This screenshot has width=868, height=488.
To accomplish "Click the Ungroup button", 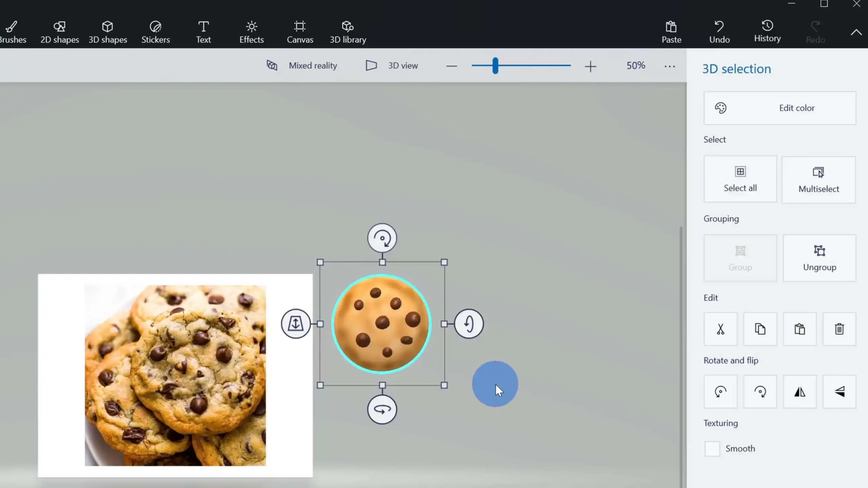I will pos(819,258).
